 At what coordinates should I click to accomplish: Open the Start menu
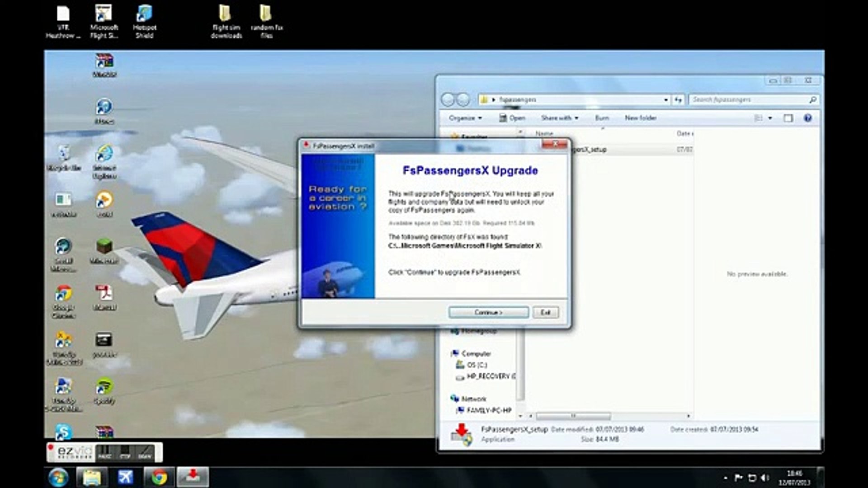click(58, 477)
